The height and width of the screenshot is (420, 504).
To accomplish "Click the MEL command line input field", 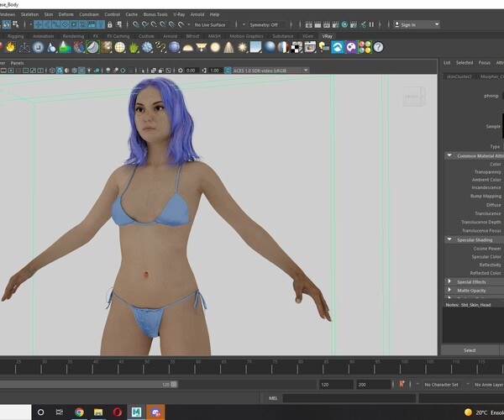I will [x=349, y=398].
